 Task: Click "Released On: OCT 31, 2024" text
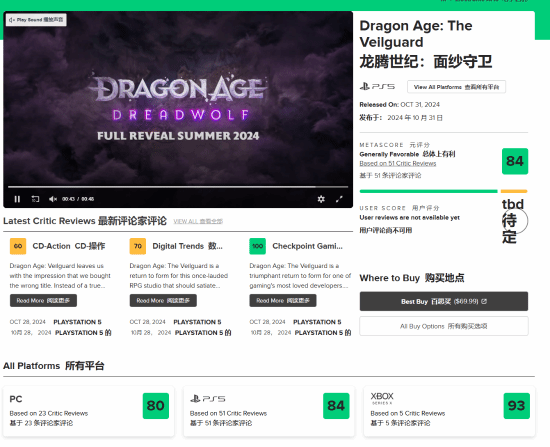pyautogui.click(x=400, y=105)
